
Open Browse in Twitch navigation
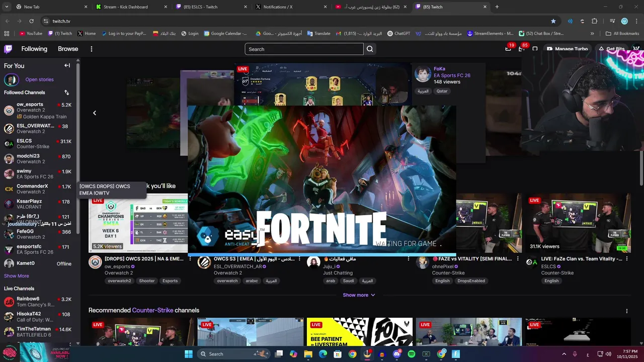tap(68, 49)
